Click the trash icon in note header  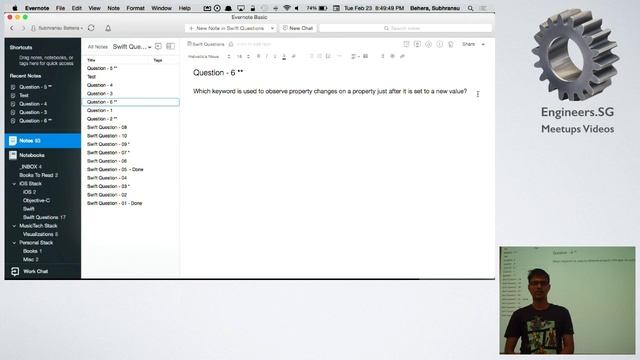(x=451, y=44)
